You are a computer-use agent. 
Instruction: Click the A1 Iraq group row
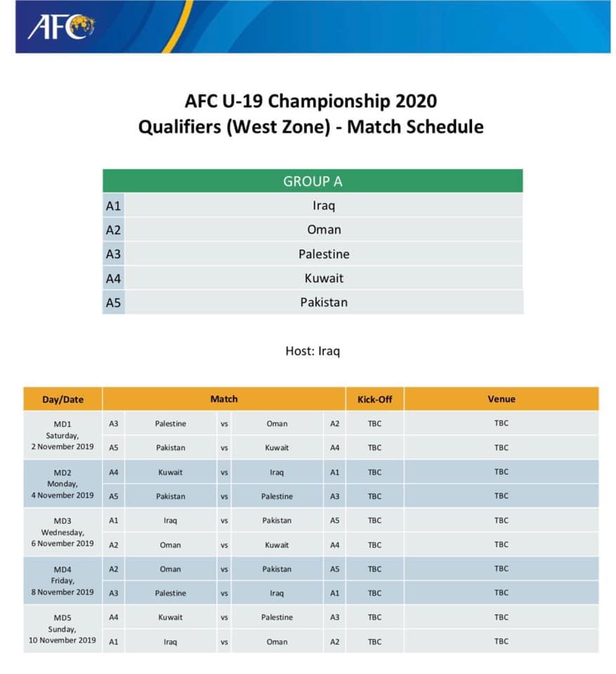(x=313, y=206)
